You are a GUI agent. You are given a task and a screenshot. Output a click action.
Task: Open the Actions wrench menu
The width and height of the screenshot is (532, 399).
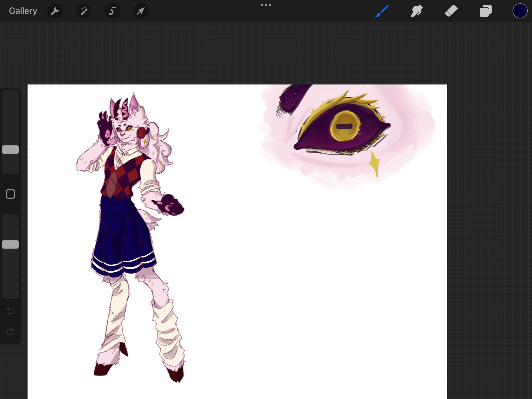point(55,11)
